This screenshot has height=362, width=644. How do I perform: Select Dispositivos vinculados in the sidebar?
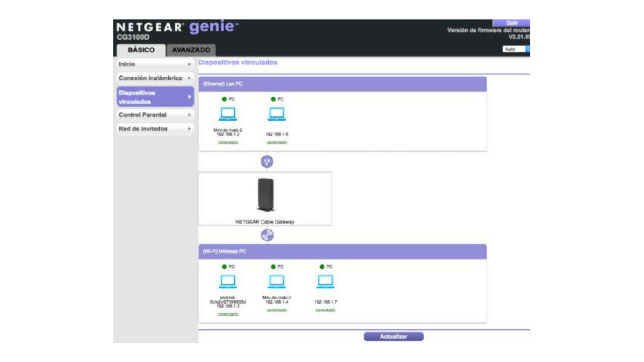155,97
